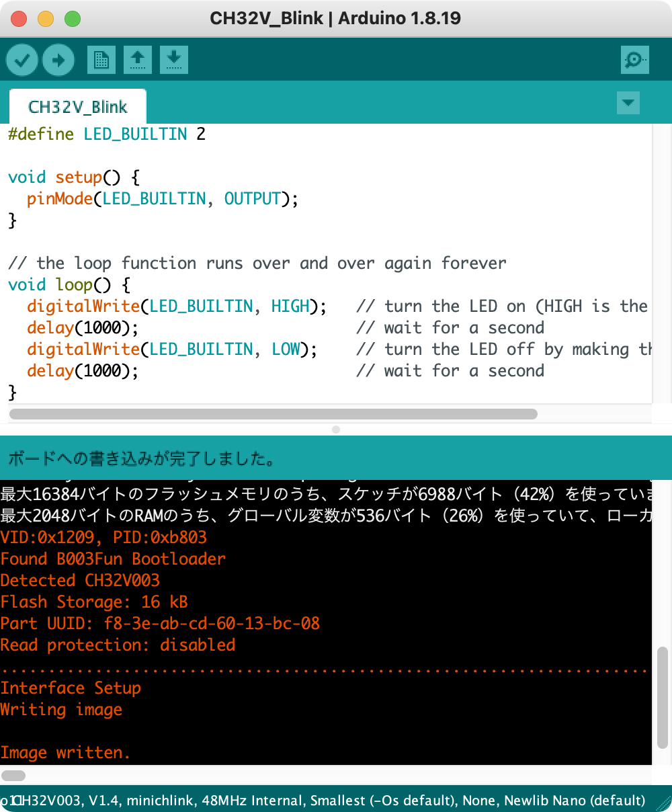Click the console horizontal scrollbar thumb
This screenshot has width=672, height=812.
(x=13, y=775)
